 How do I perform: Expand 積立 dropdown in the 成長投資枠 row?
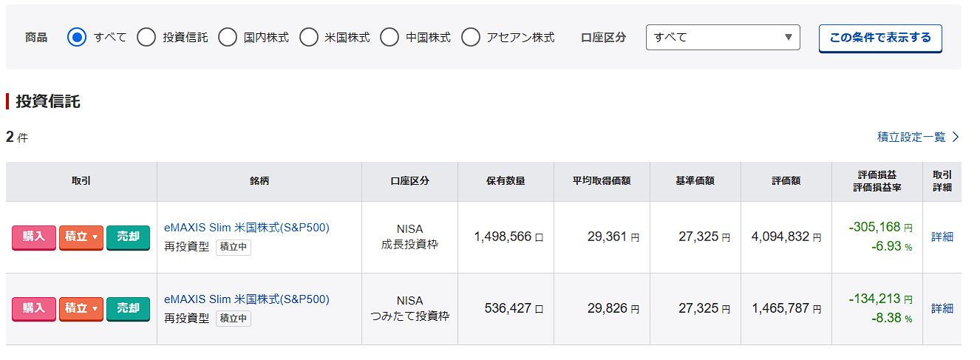point(81,237)
